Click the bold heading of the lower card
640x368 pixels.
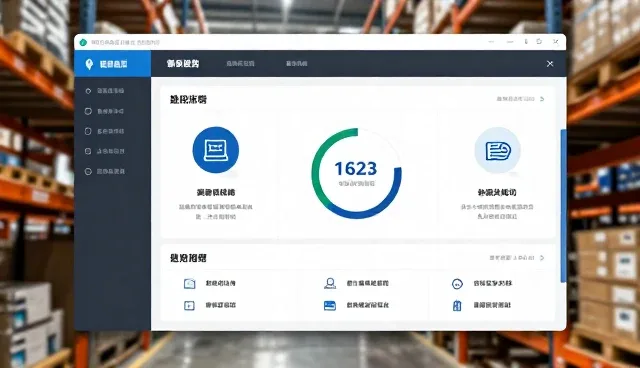point(188,258)
